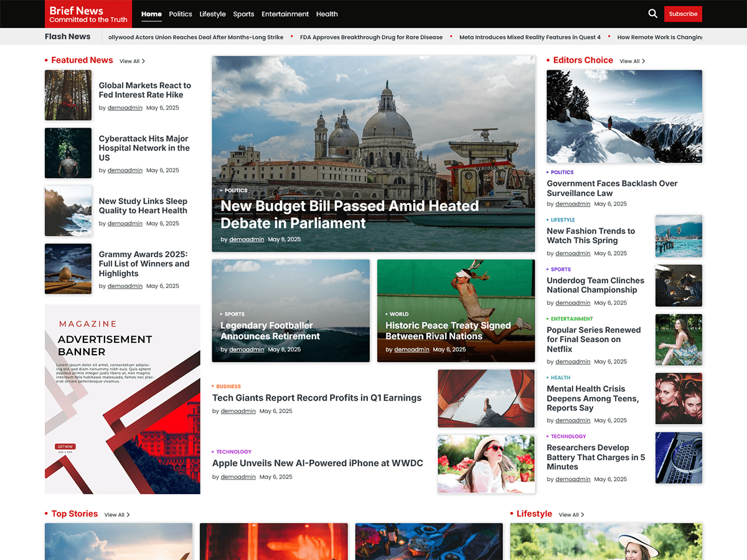The image size is (747, 560).
Task: Switch to the Politics menu tab
Action: click(181, 14)
